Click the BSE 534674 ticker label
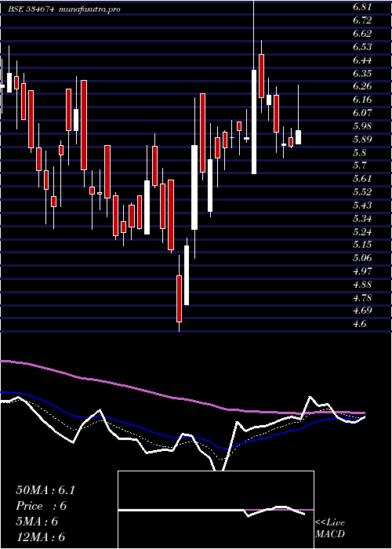Viewport: 392px width, 549px height. [31, 9]
